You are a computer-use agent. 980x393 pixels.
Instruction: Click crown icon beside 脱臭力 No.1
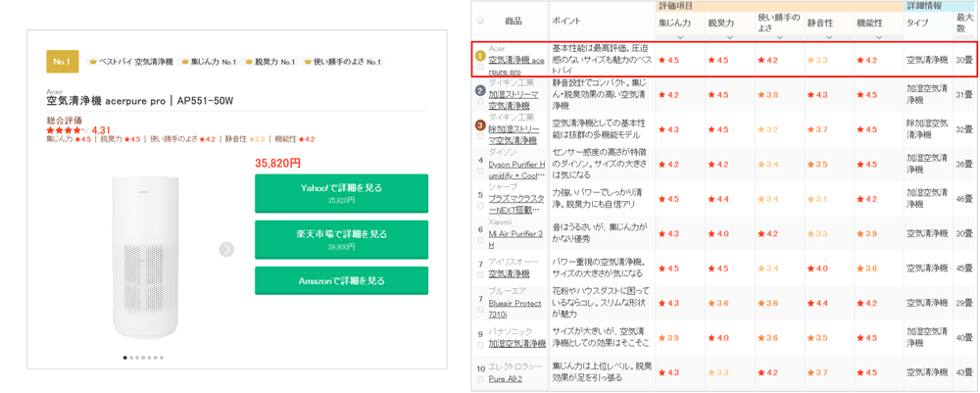pyautogui.click(x=249, y=62)
